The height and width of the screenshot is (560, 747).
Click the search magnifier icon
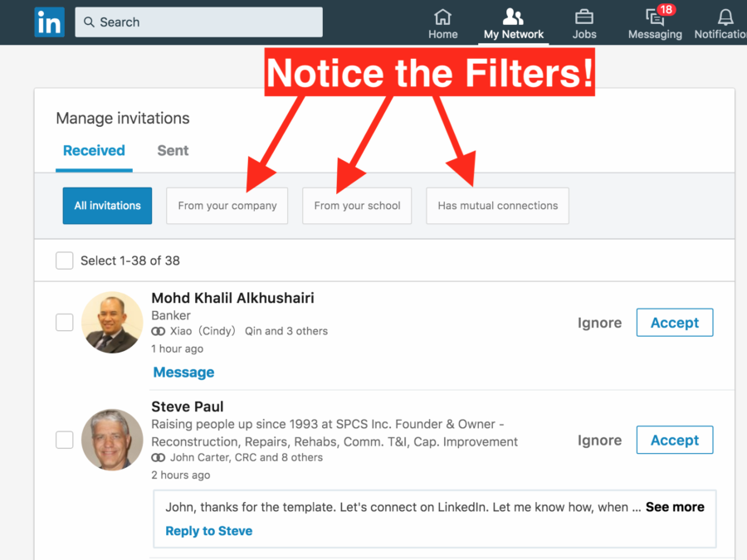click(x=89, y=22)
